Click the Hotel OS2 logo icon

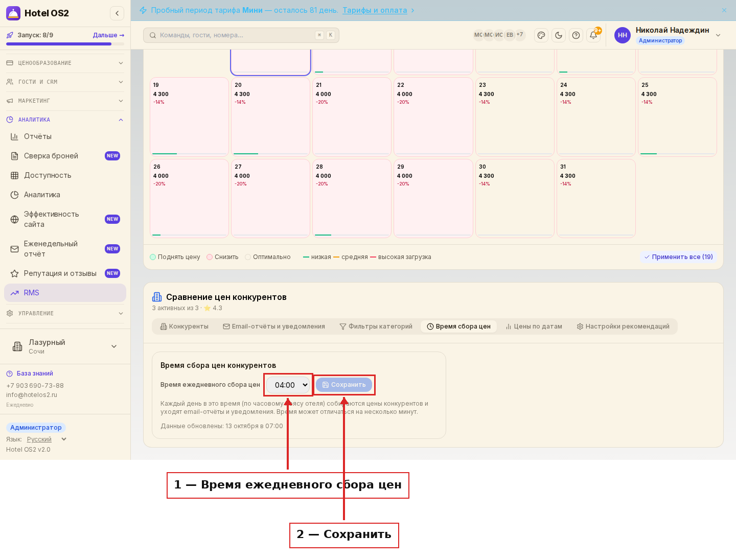[x=13, y=13]
